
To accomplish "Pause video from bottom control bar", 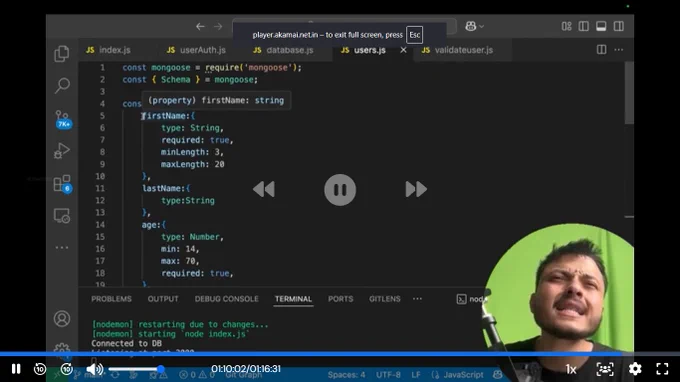I will [16, 369].
